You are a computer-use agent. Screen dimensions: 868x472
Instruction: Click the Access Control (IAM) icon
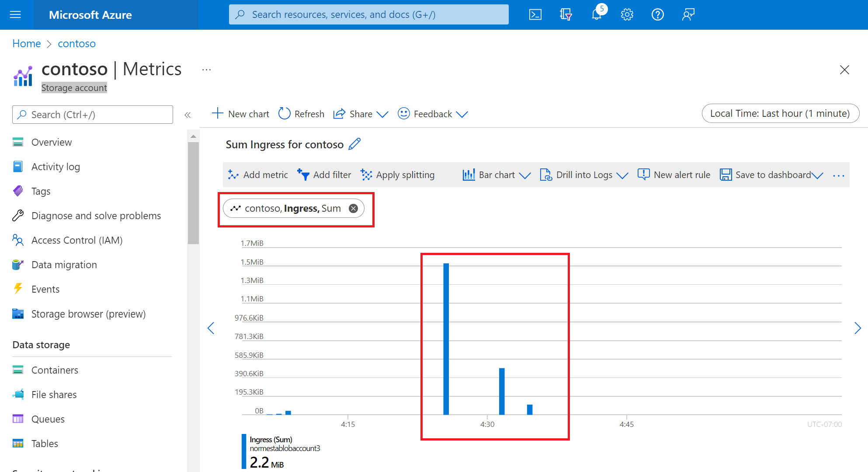[18, 240]
